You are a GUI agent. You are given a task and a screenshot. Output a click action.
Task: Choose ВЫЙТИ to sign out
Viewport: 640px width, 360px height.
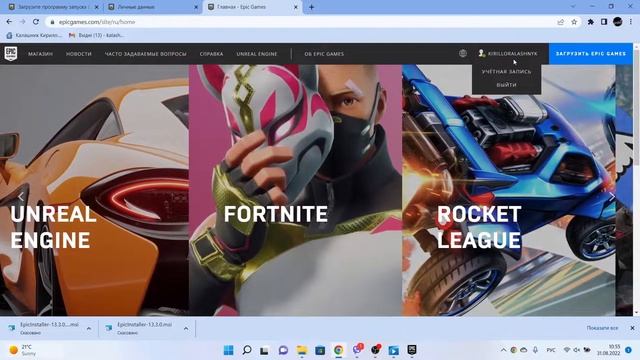[507, 85]
